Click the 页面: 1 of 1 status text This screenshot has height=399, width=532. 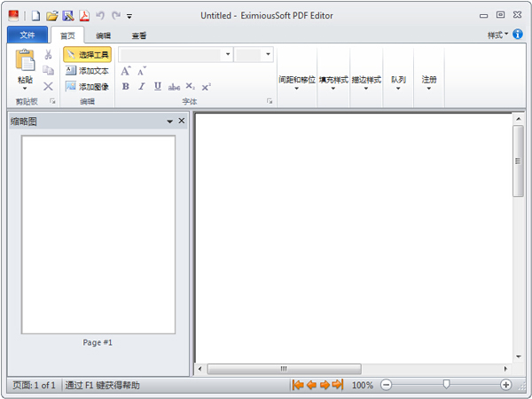pyautogui.click(x=34, y=385)
